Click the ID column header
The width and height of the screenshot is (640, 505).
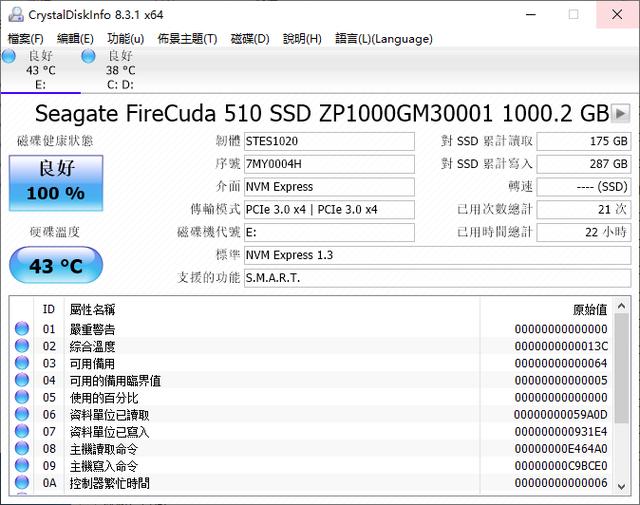[x=49, y=309]
